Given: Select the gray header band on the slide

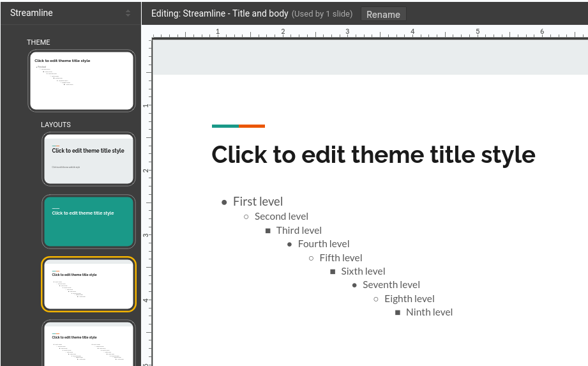Looking at the screenshot, I should tap(370, 57).
